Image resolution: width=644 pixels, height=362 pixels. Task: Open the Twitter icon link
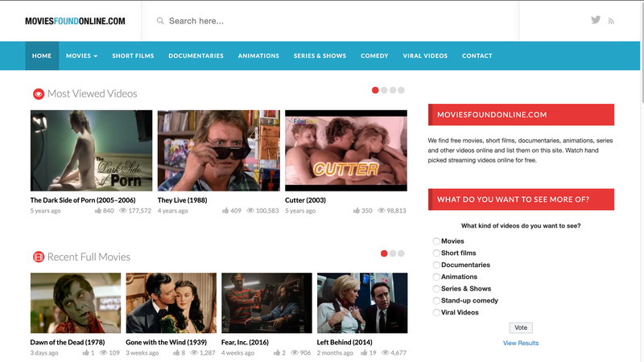(x=596, y=19)
